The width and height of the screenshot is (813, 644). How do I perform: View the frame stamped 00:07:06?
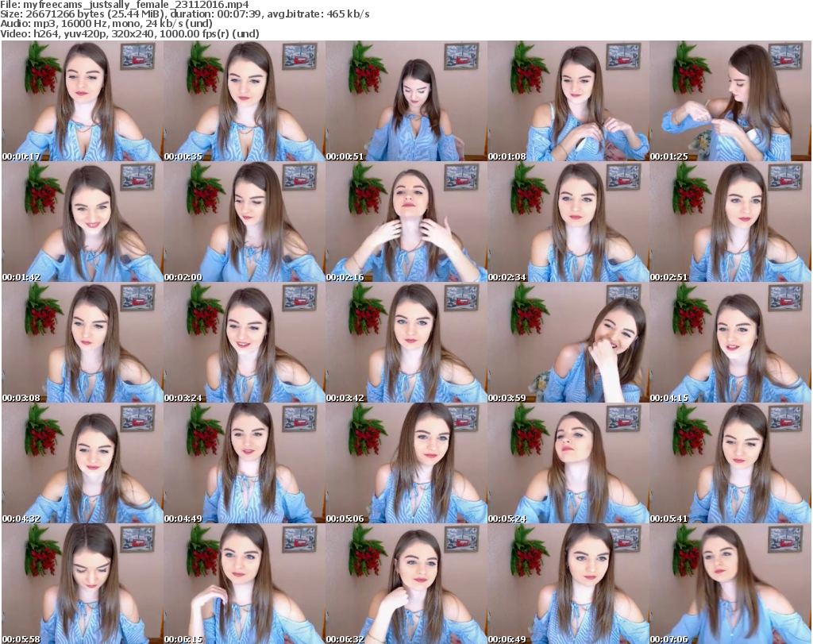coord(730,584)
